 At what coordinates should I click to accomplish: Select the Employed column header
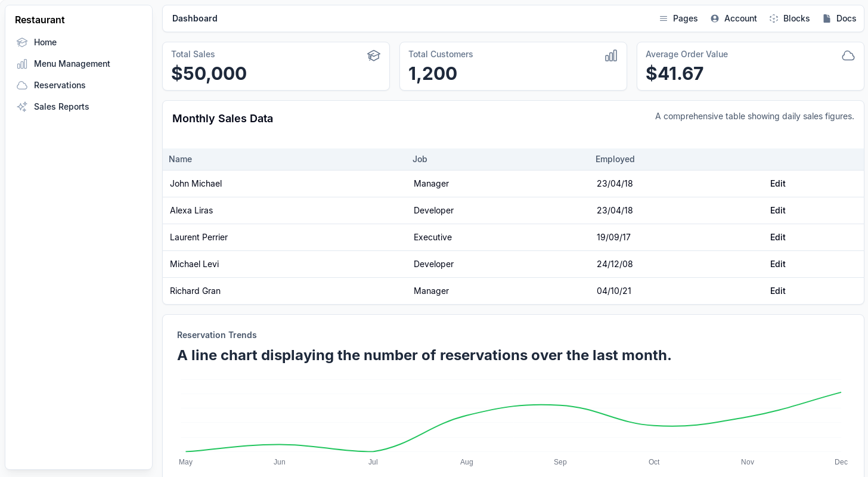(615, 159)
